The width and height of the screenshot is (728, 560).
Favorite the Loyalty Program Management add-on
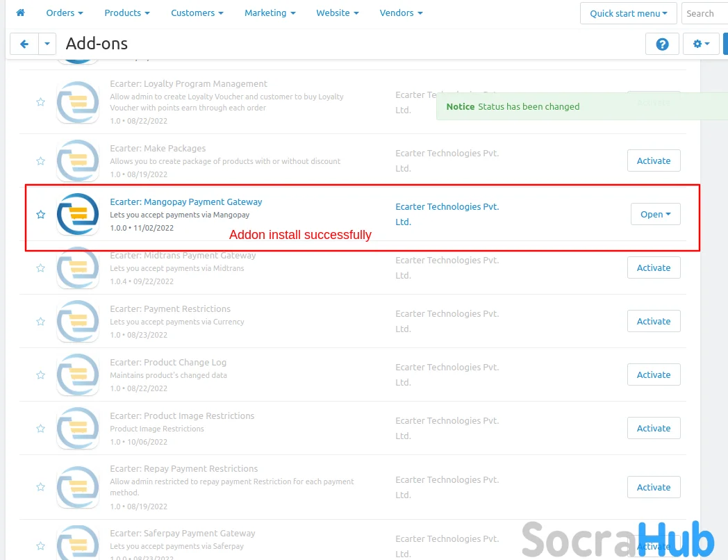(x=41, y=102)
